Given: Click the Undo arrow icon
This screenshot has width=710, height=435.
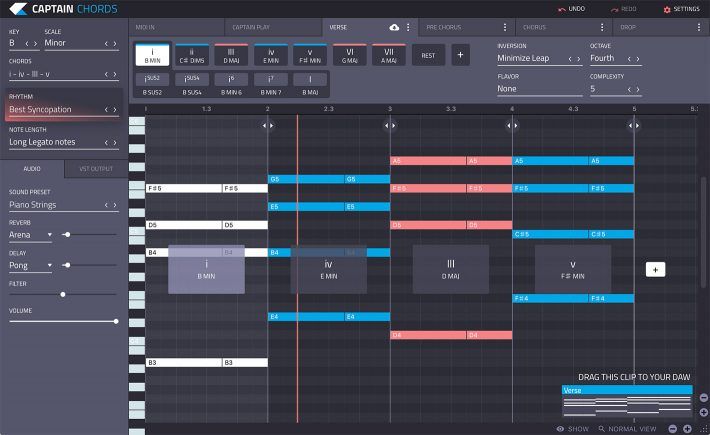Looking at the screenshot, I should 561,9.
